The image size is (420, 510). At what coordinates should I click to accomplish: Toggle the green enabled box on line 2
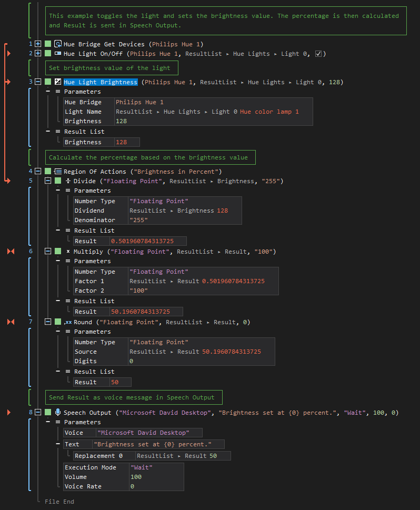(48, 53)
